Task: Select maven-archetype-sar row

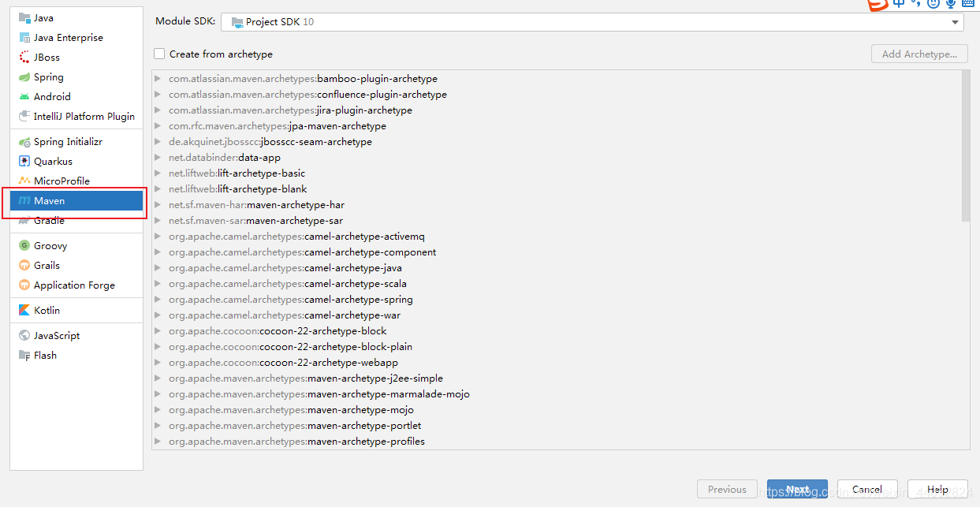Action: 557,221
